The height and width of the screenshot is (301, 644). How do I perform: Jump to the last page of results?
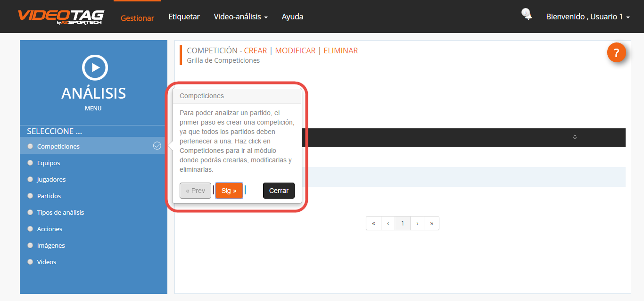[431, 224]
